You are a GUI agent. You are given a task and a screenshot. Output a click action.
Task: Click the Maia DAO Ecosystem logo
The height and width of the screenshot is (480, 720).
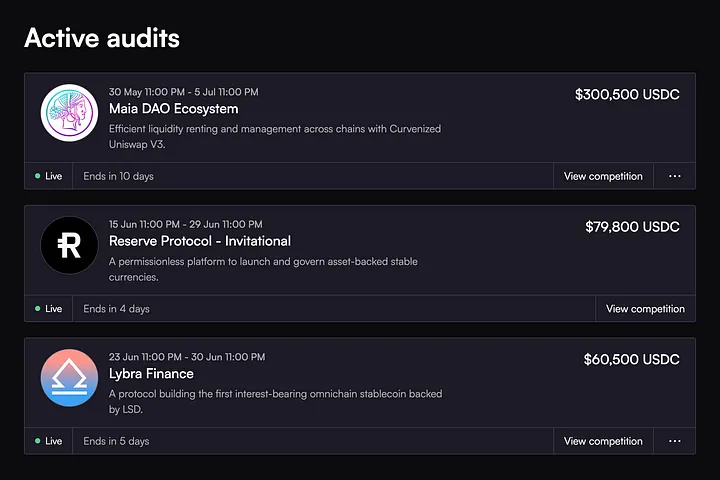(x=69, y=113)
